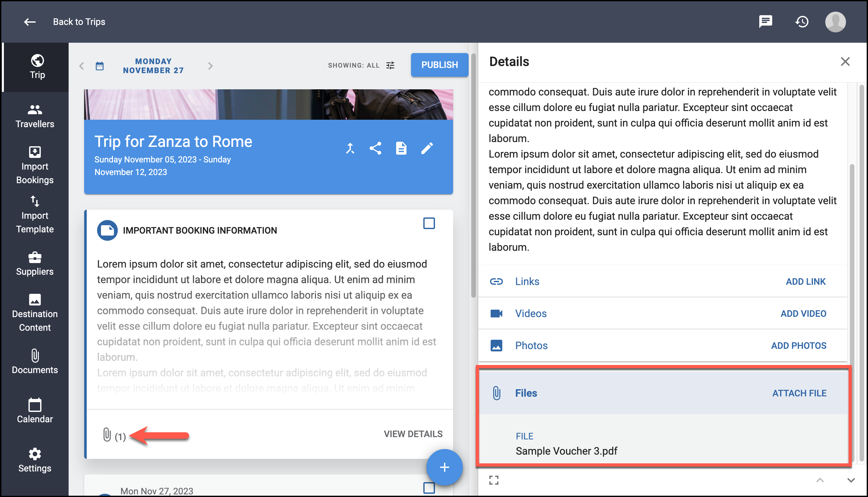Image resolution: width=868 pixels, height=497 pixels.
Task: Close the Details panel
Action: point(845,62)
